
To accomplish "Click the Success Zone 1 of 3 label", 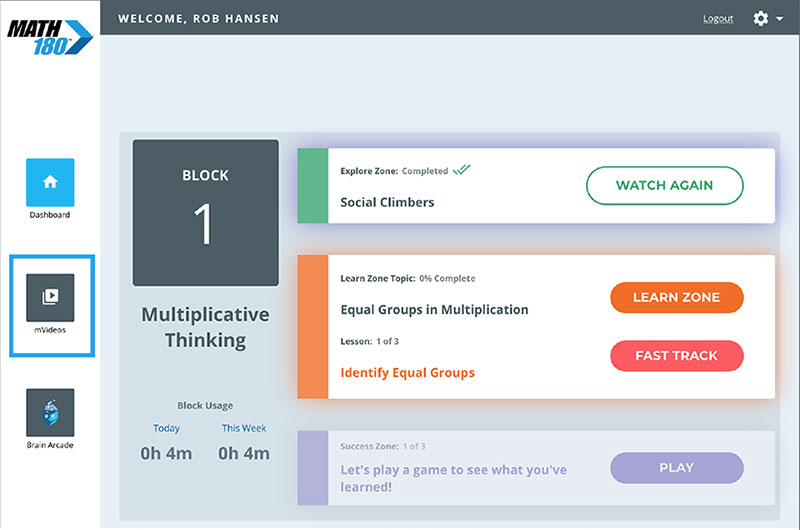I will coord(383,446).
